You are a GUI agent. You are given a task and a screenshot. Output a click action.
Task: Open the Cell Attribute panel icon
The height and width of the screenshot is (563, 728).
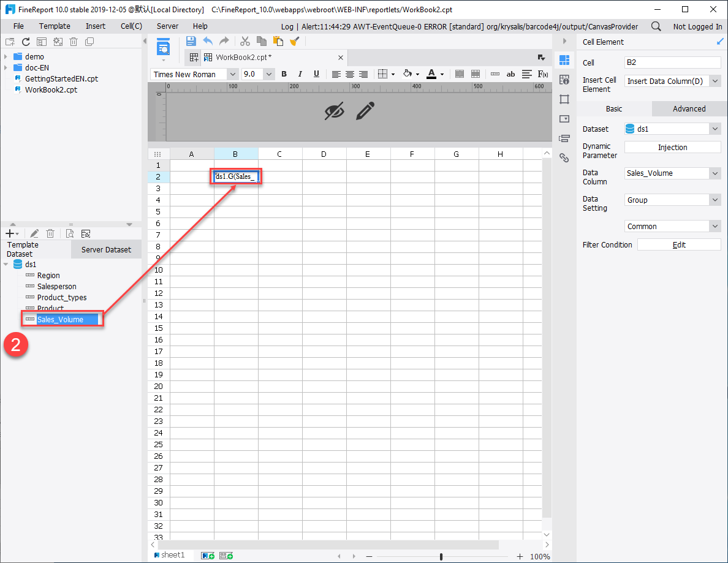(564, 79)
